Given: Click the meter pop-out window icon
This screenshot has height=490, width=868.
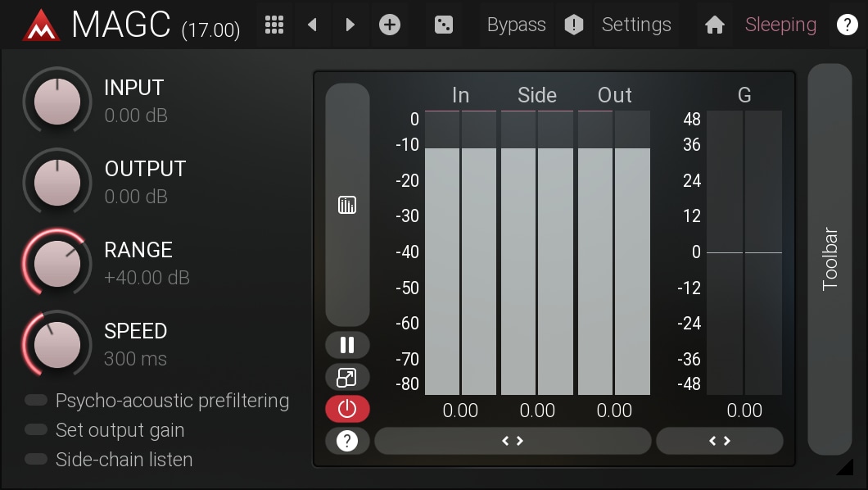Looking at the screenshot, I should coord(347,377).
